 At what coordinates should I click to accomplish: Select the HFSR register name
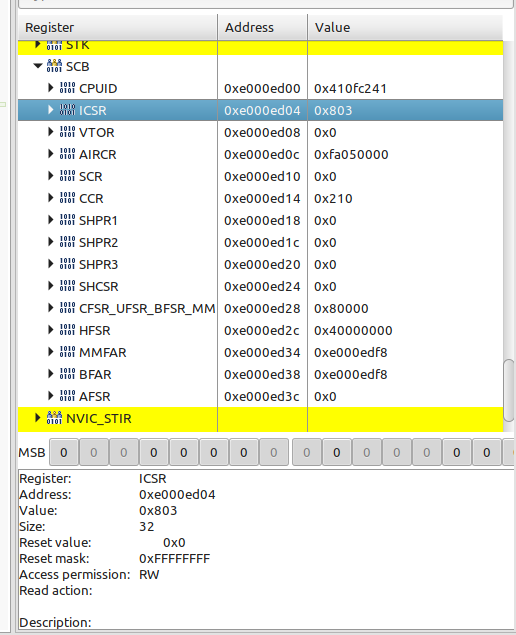[95, 330]
